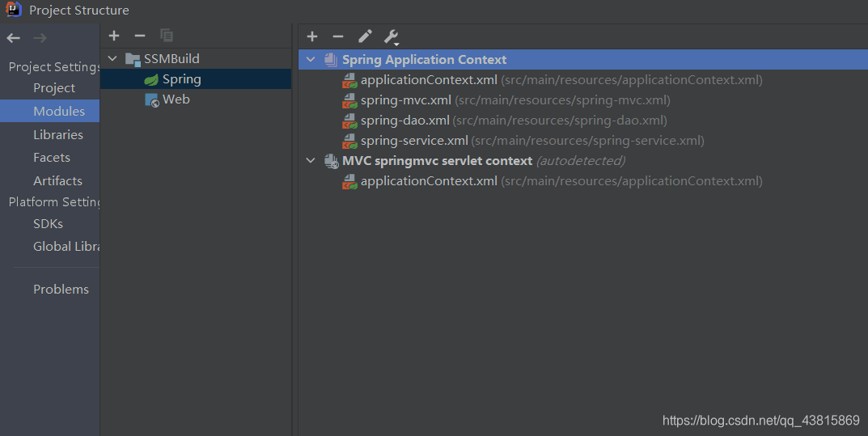Select Modules in the sidebar

(x=50, y=111)
